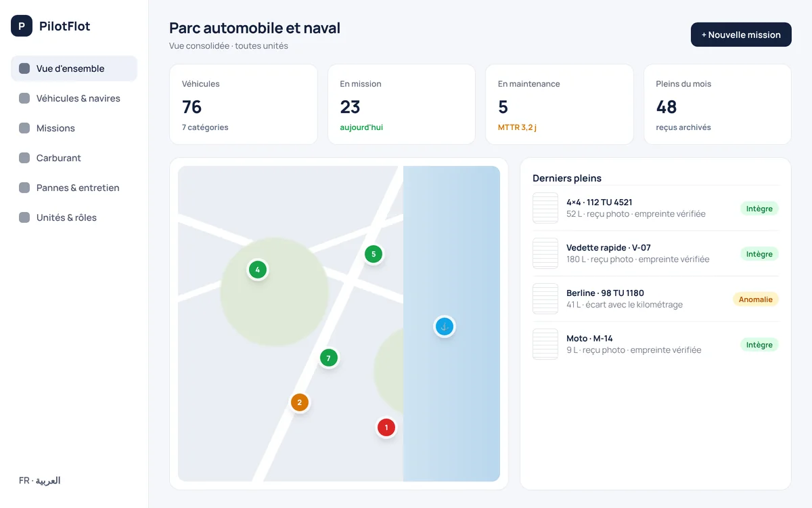The width and height of the screenshot is (812, 508).
Task: View receipt thumbnail for Moto · M-14
Action: pyautogui.click(x=545, y=344)
